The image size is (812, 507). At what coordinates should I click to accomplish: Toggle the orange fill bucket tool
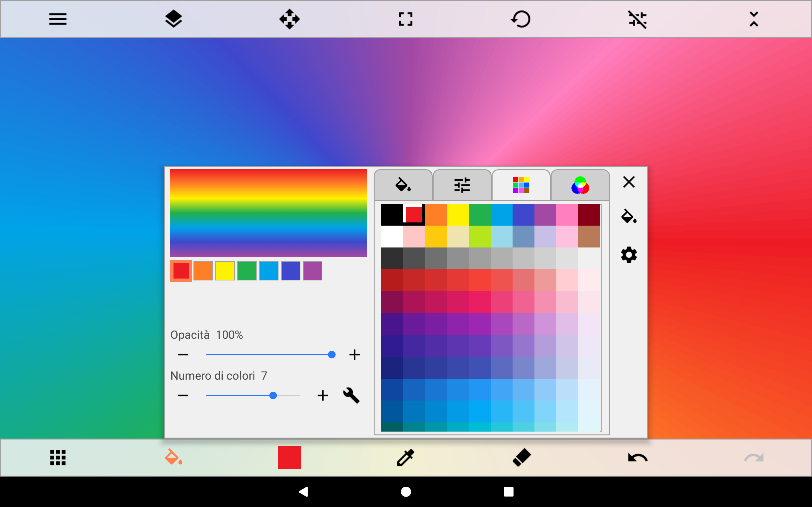tap(174, 457)
